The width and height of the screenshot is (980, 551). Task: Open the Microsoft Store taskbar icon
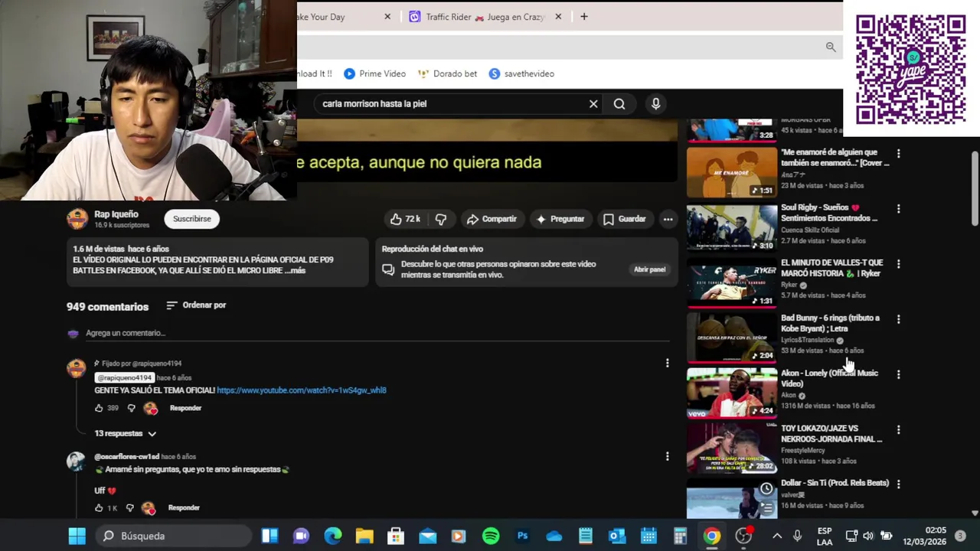click(x=396, y=536)
